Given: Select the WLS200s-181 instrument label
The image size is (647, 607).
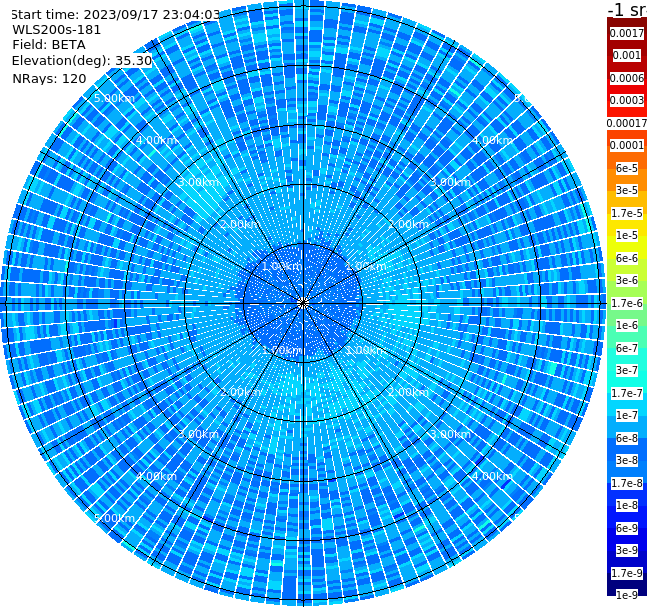Looking at the screenshot, I should coord(57,30).
